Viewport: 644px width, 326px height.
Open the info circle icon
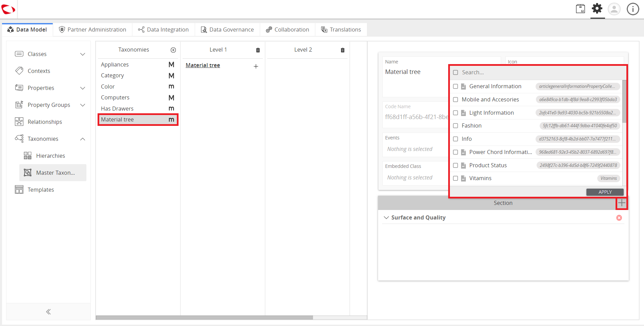pos(632,9)
